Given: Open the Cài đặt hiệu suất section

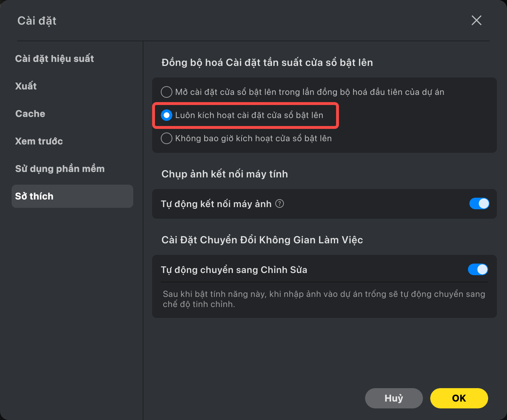Looking at the screenshot, I should pyautogui.click(x=54, y=59).
